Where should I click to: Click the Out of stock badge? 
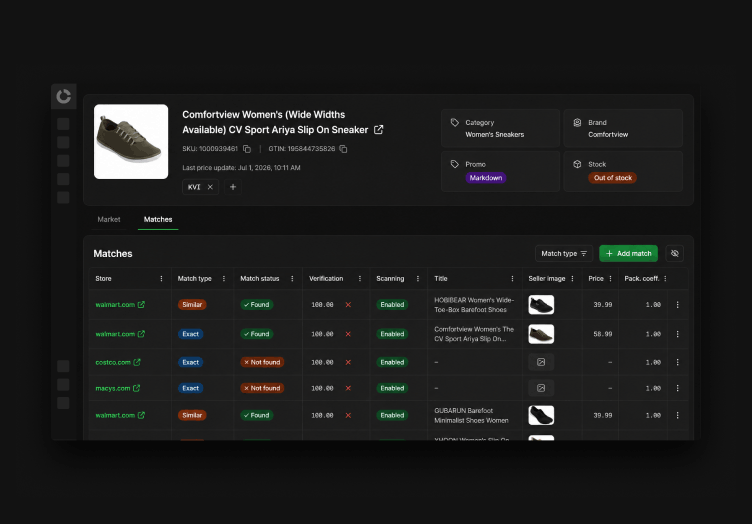(612, 178)
